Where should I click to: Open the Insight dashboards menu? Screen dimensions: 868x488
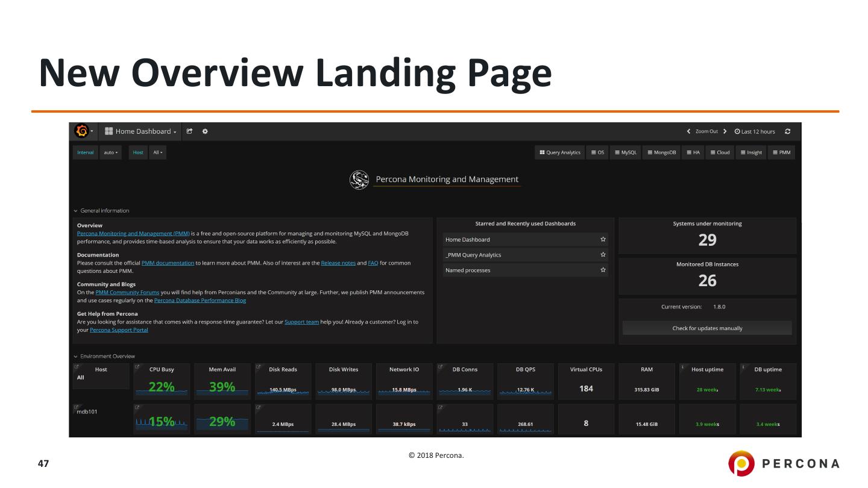751,152
